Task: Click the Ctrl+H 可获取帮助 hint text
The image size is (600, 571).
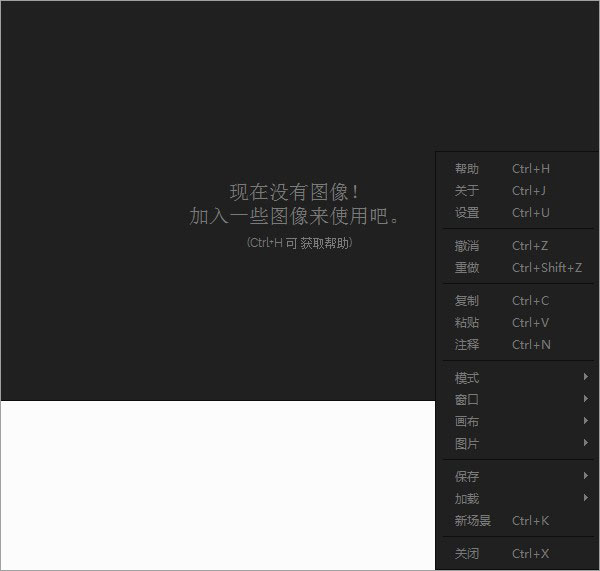Action: click(x=299, y=243)
